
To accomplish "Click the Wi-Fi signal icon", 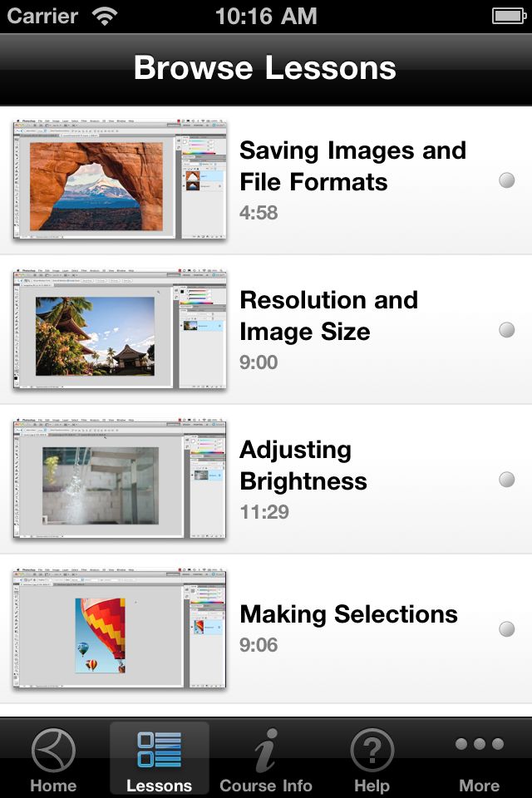I will point(105,16).
